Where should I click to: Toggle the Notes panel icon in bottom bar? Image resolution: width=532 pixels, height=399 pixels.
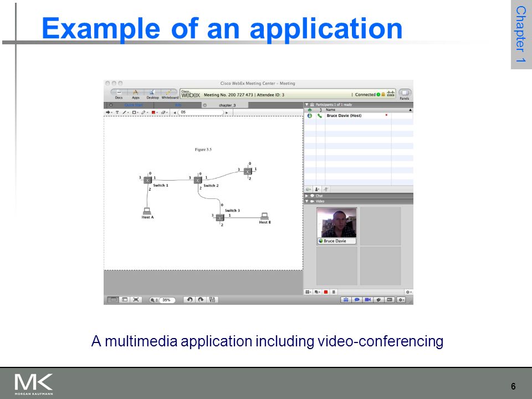coord(378,300)
